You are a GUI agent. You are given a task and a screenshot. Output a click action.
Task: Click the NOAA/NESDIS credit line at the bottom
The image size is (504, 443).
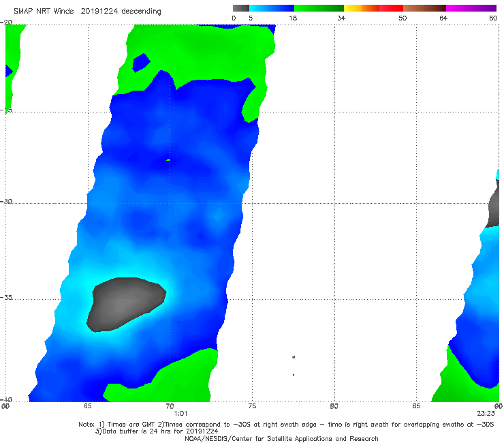point(281,439)
